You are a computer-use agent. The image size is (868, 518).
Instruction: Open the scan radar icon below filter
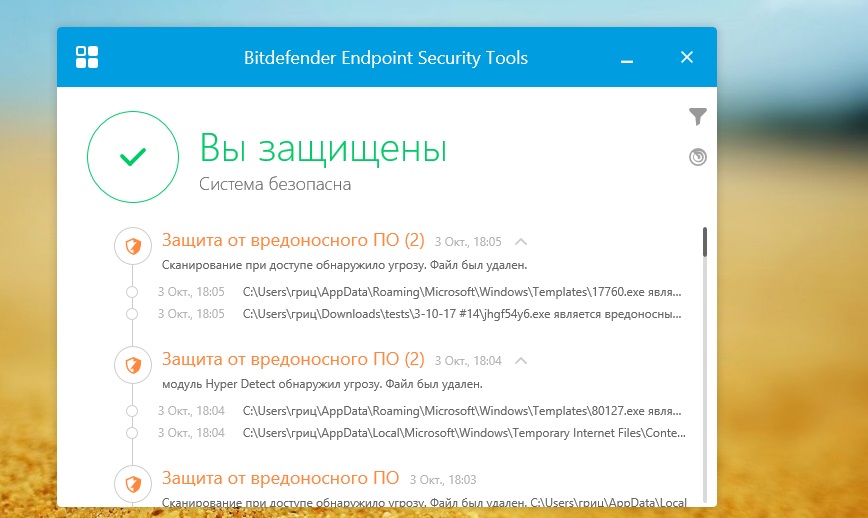point(698,156)
